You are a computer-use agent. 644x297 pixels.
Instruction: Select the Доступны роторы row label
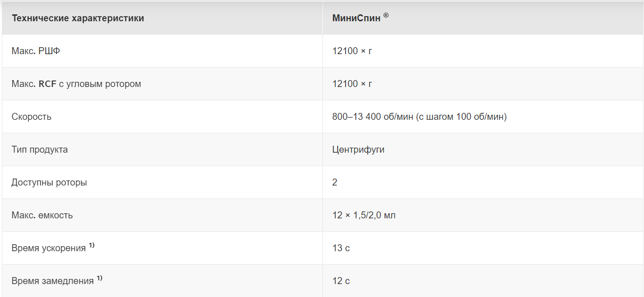pos(49,182)
